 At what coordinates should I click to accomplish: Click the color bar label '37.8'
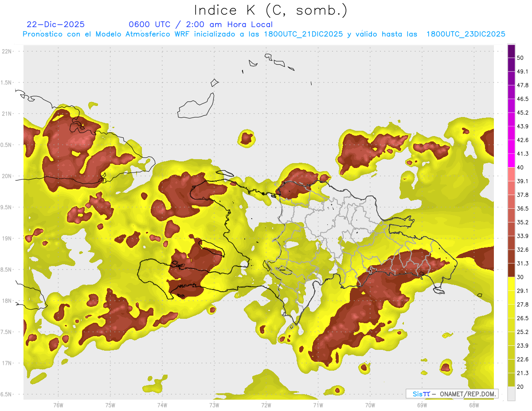click(523, 195)
